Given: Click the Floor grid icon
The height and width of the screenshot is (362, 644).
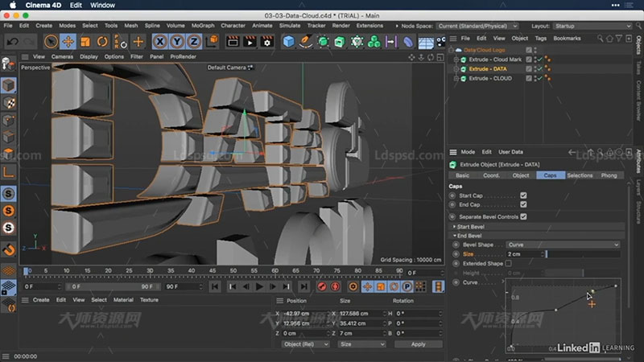Looking at the screenshot, I should coord(426,42).
